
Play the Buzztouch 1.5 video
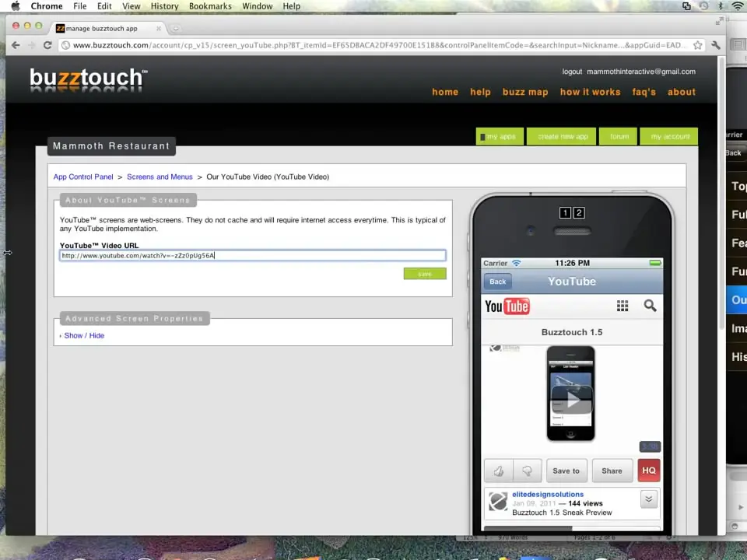(571, 400)
